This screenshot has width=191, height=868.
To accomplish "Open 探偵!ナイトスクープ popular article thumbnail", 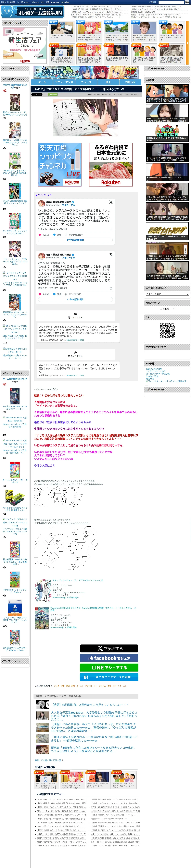I will point(167,231).
